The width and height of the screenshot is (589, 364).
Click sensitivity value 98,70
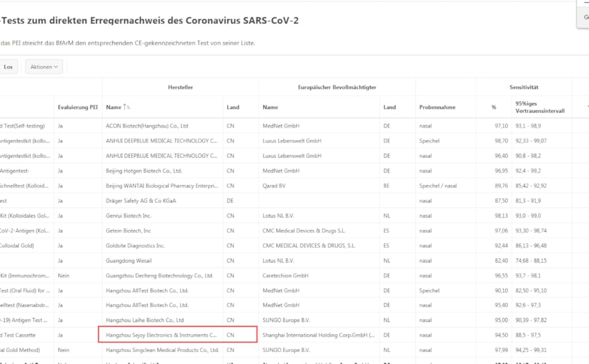tap(501, 141)
